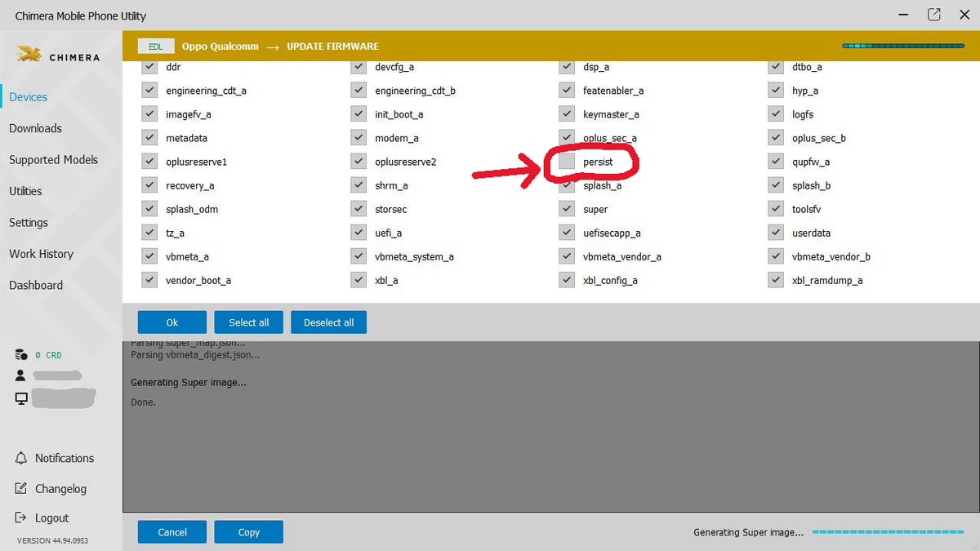Open the Dashboard page
Screen dimensions: 980x551
click(x=36, y=285)
